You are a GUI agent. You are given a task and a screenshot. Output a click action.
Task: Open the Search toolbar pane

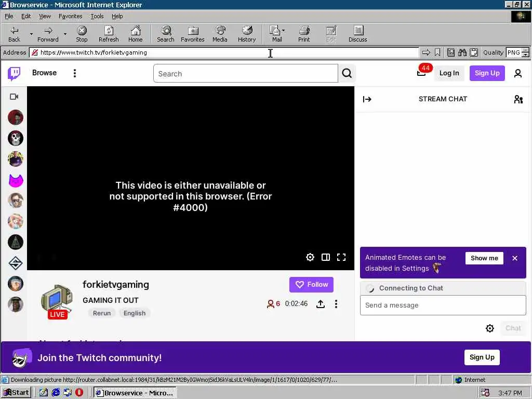click(x=166, y=34)
